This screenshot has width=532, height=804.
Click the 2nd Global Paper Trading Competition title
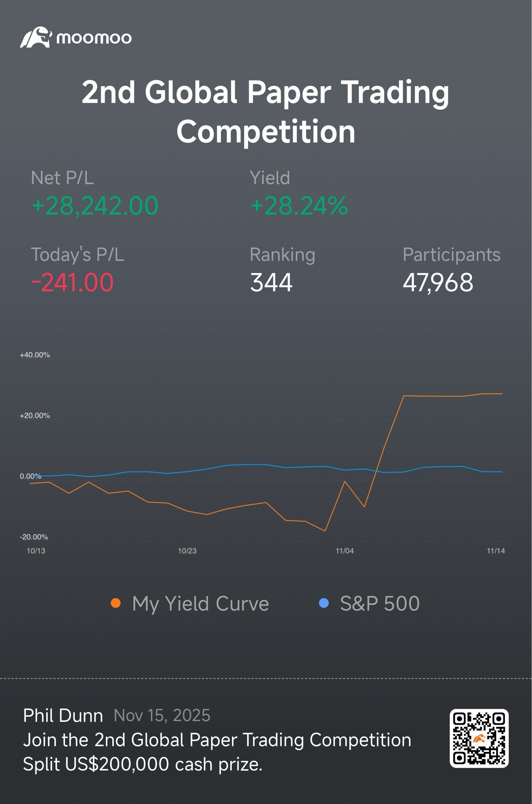pos(266,112)
